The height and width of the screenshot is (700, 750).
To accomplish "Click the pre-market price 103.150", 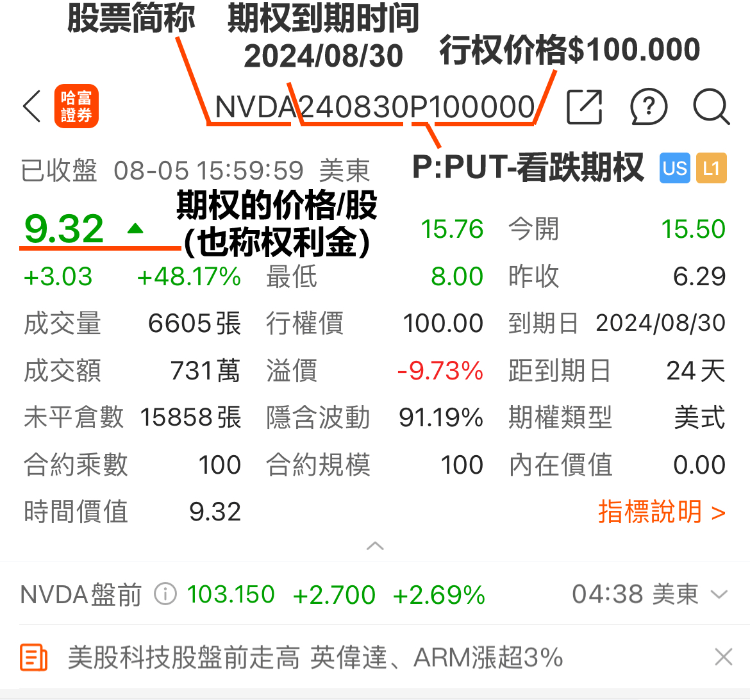I will 231,594.
